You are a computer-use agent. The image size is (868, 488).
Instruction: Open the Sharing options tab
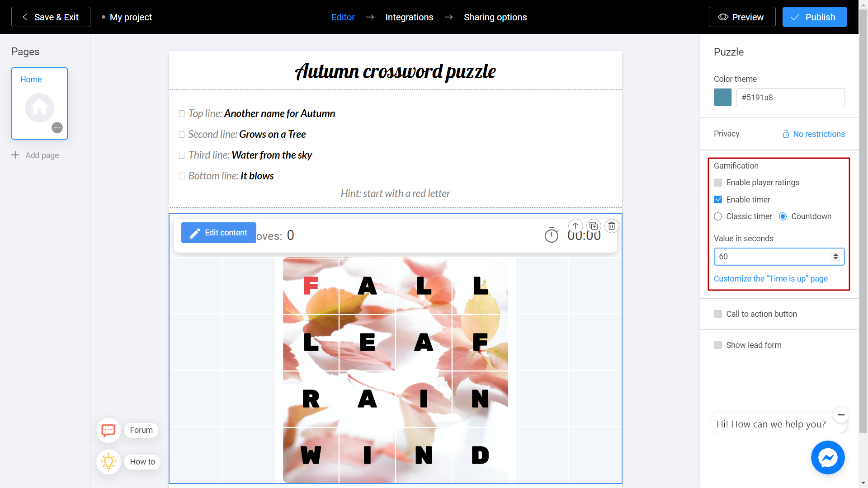coord(495,17)
